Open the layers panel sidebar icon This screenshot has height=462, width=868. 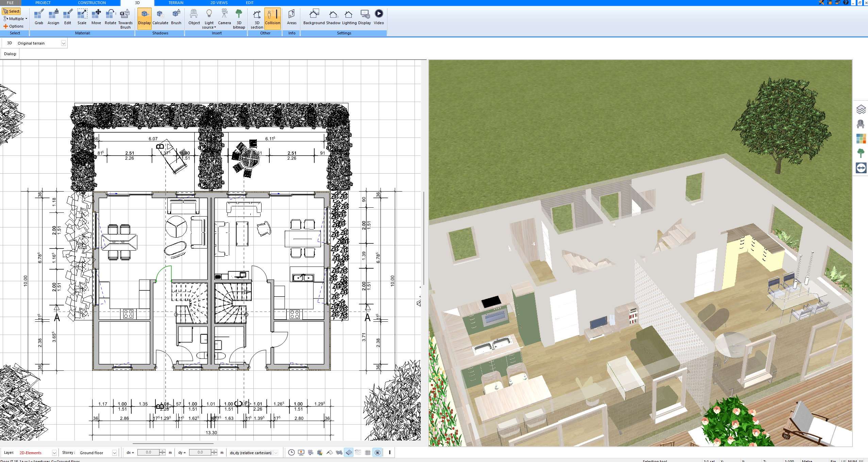coord(861,110)
